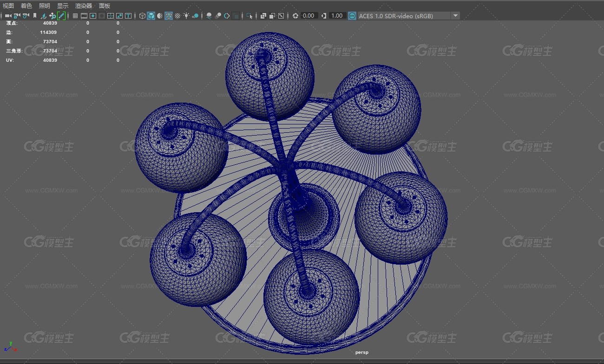This screenshot has width=604, height=364.
Task: Toggle X-Ray Active Components icon
Action: [x=272, y=16]
